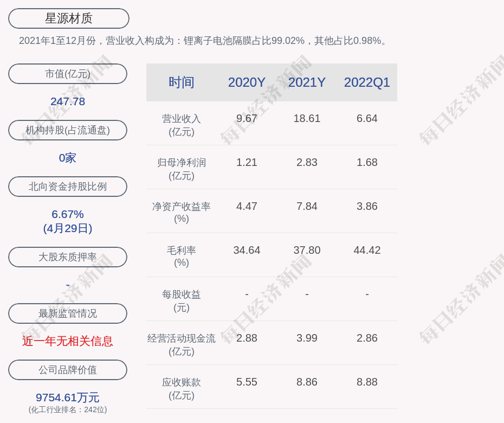
Task: Click the red 近一年无相关信息 text
Action: pyautogui.click(x=68, y=341)
